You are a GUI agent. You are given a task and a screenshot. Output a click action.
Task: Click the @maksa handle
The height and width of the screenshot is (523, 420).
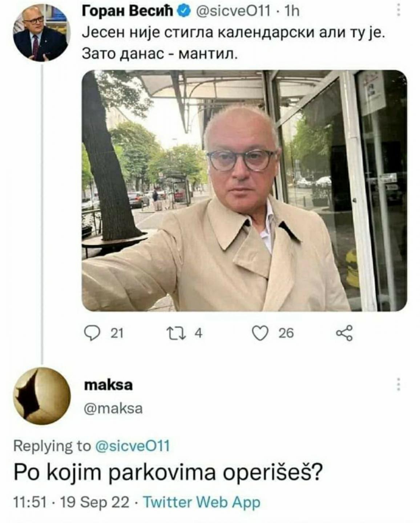[113, 409]
